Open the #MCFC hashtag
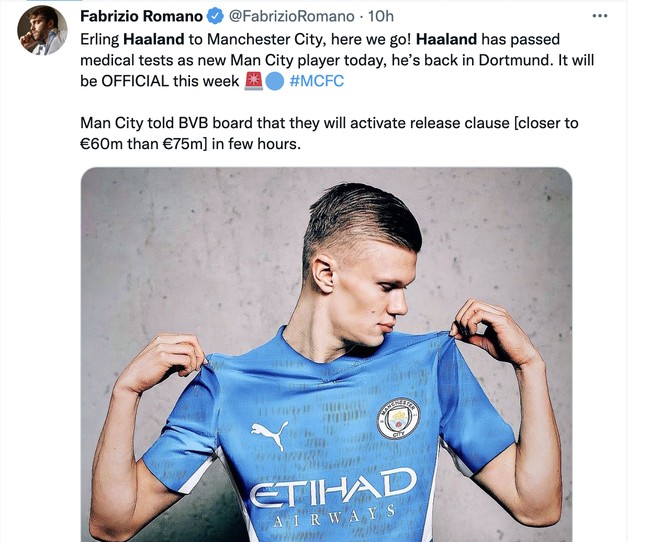 [316, 81]
